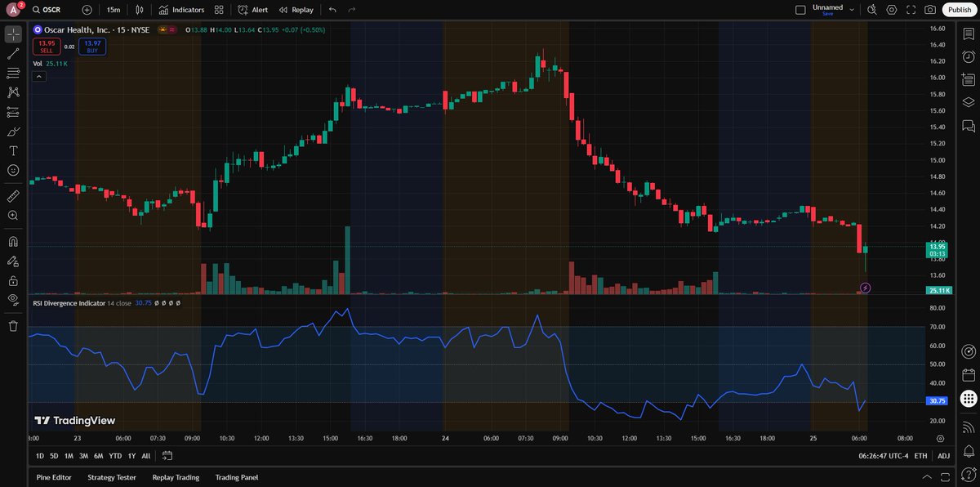Open the Replay Trading tab
980x487 pixels.
click(176, 477)
